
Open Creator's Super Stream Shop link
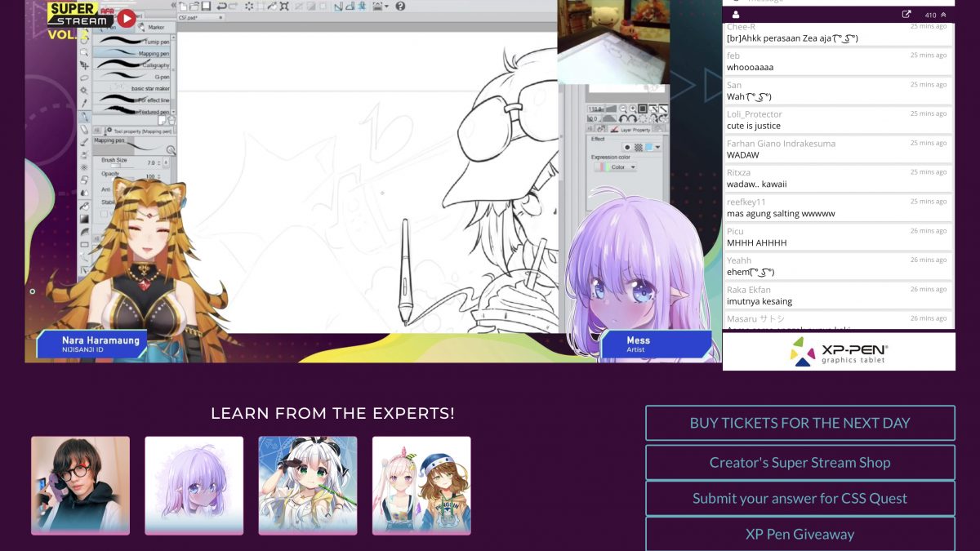click(800, 462)
